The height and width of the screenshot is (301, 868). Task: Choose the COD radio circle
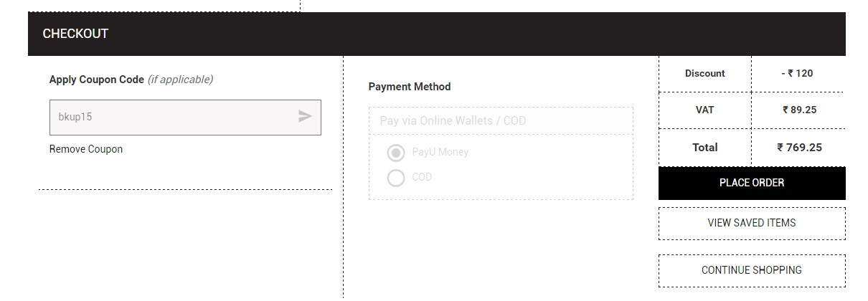click(396, 177)
